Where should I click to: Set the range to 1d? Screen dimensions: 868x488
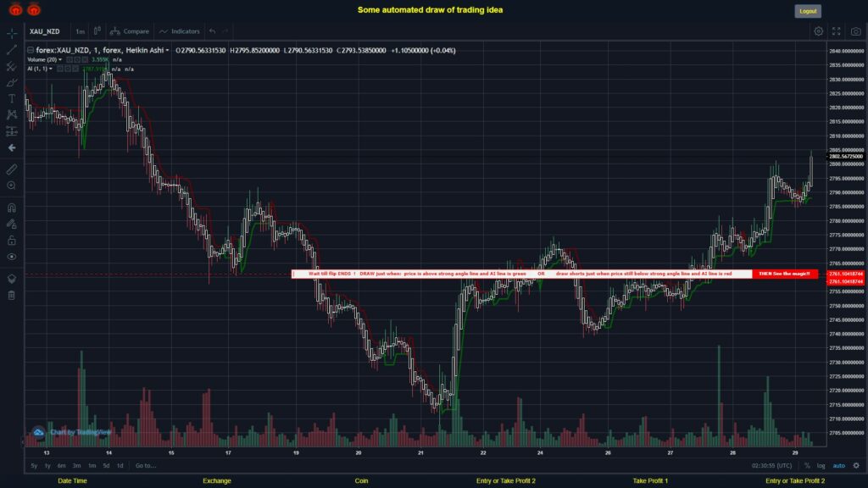(x=120, y=466)
